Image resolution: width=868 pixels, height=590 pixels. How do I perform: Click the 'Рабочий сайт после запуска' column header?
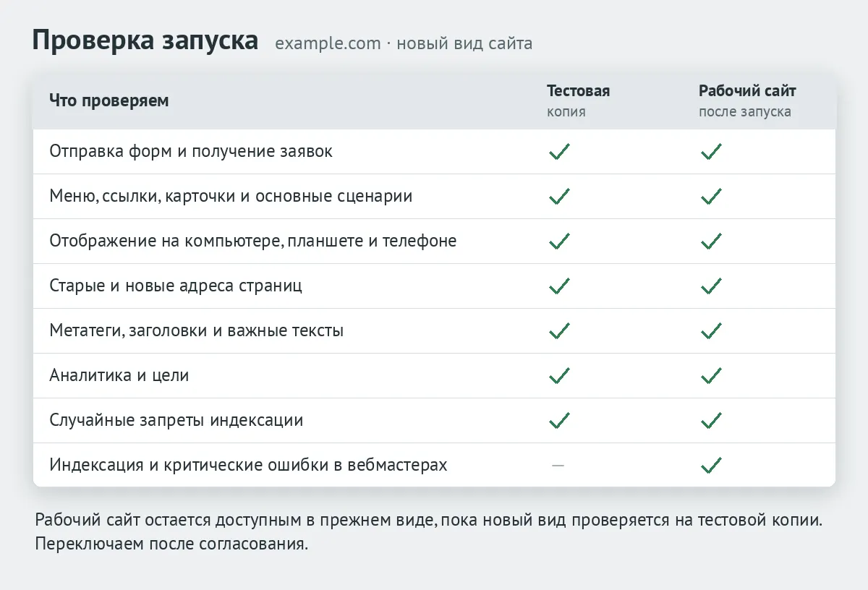747,101
